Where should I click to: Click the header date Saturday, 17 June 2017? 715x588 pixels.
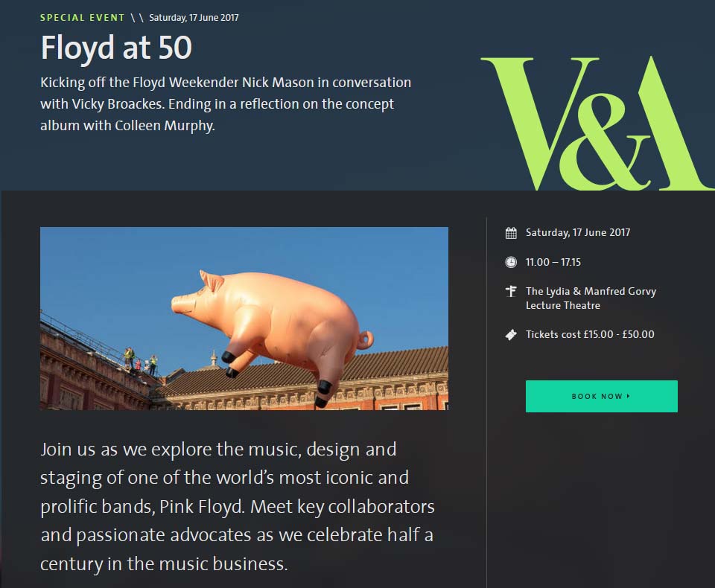tap(194, 18)
